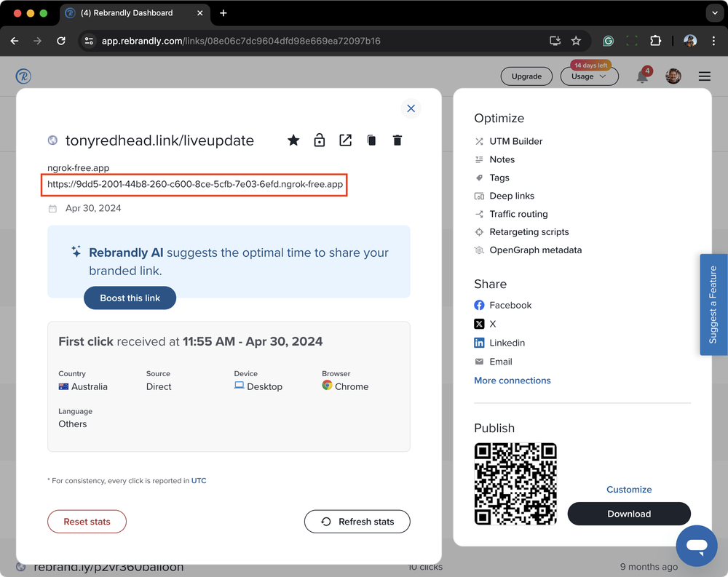Open the user avatar menu
Screen dimensions: 728x577
pos(673,76)
